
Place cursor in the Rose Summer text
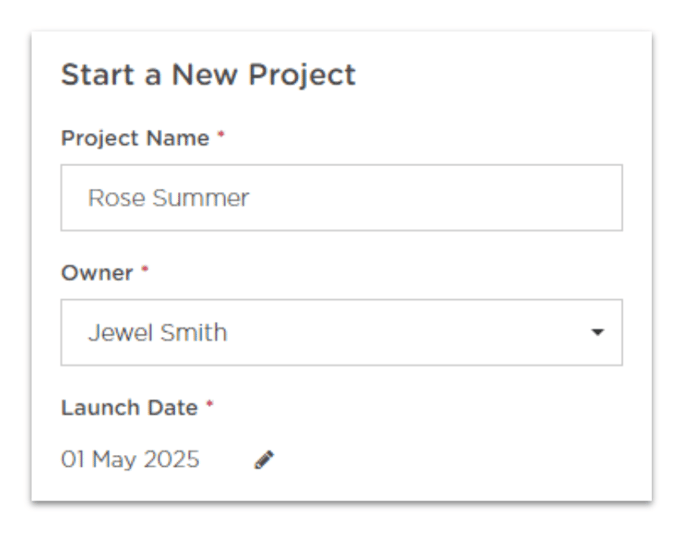(168, 198)
